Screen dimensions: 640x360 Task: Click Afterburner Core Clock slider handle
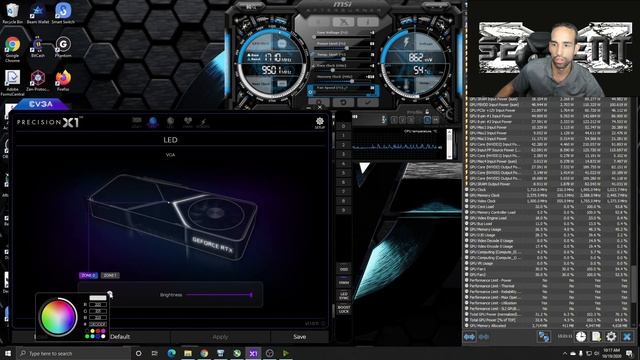click(333, 70)
